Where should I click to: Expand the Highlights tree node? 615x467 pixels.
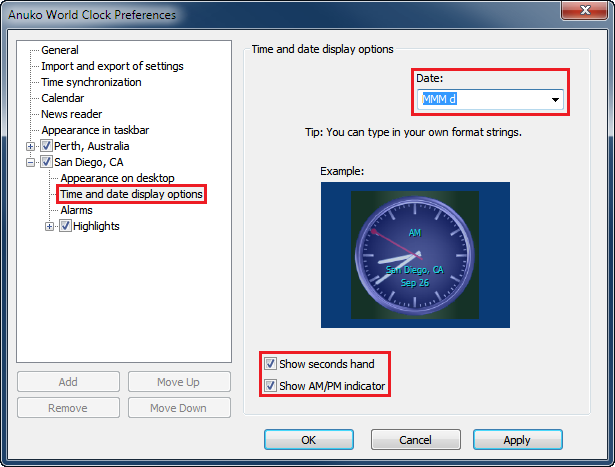click(50, 226)
